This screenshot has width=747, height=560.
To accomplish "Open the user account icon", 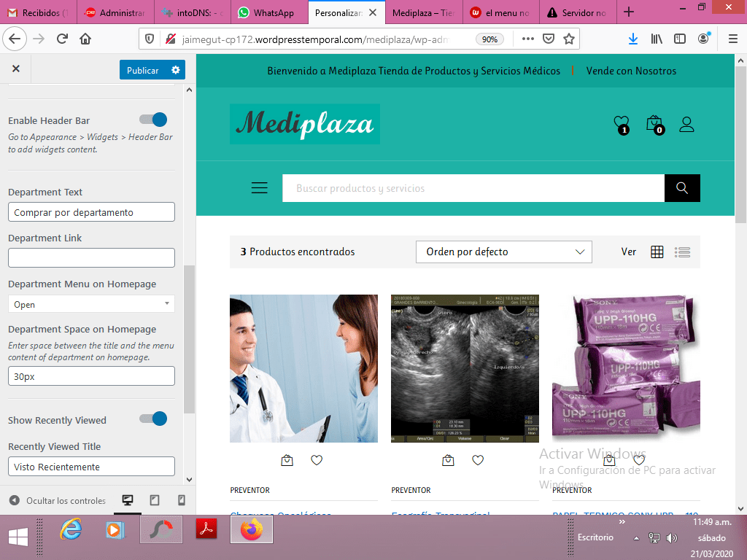I will click(686, 124).
